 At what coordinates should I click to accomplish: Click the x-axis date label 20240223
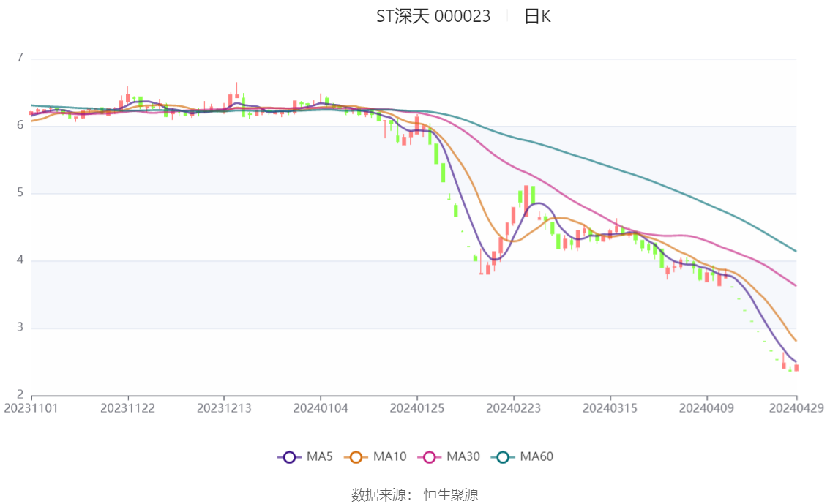(514, 409)
